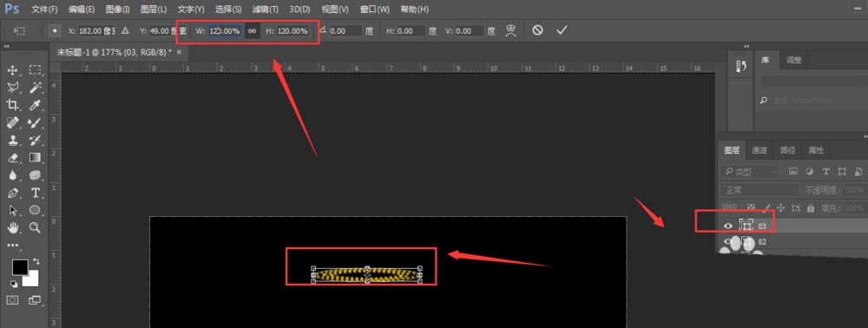
Task: Select the Move tool
Action: [12, 70]
